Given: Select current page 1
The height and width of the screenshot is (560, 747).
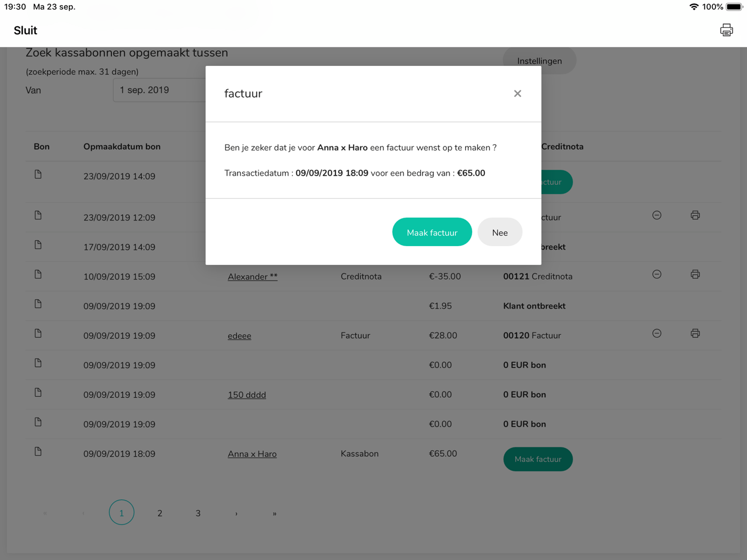Looking at the screenshot, I should point(121,513).
